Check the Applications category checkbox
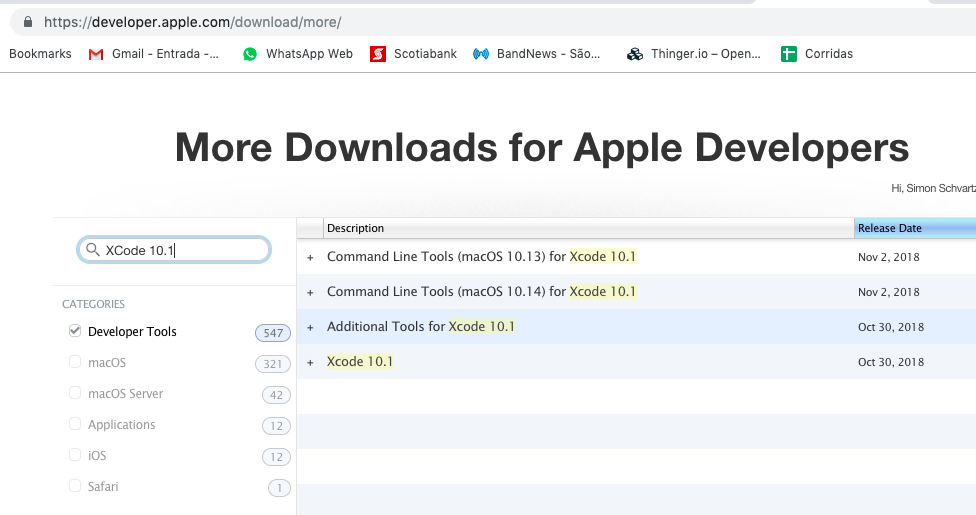The width and height of the screenshot is (976, 515). (75, 424)
